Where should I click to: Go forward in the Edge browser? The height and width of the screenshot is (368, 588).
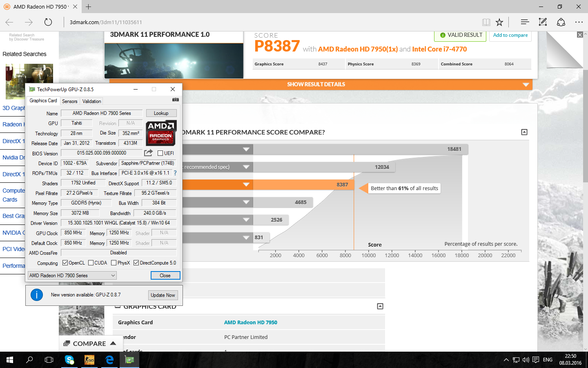29,22
